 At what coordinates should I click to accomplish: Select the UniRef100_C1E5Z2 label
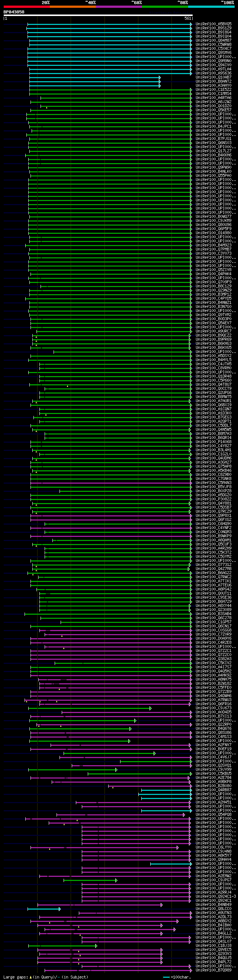pyautogui.click(x=214, y=90)
